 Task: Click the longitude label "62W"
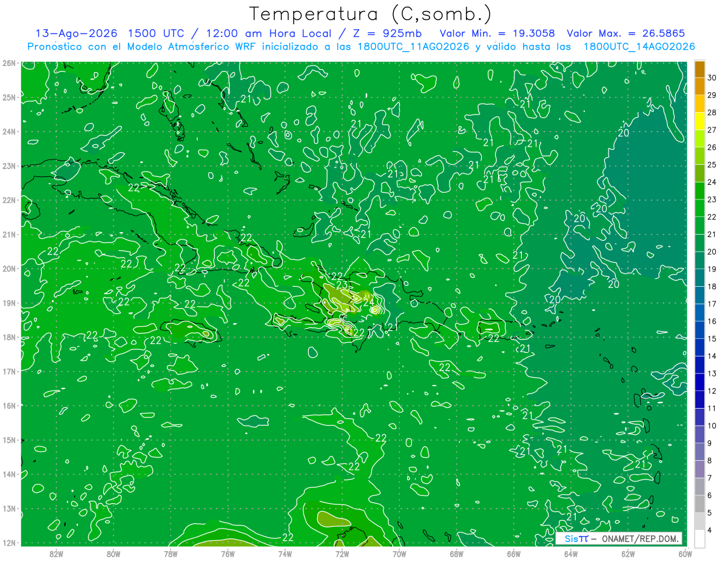pyautogui.click(x=628, y=554)
